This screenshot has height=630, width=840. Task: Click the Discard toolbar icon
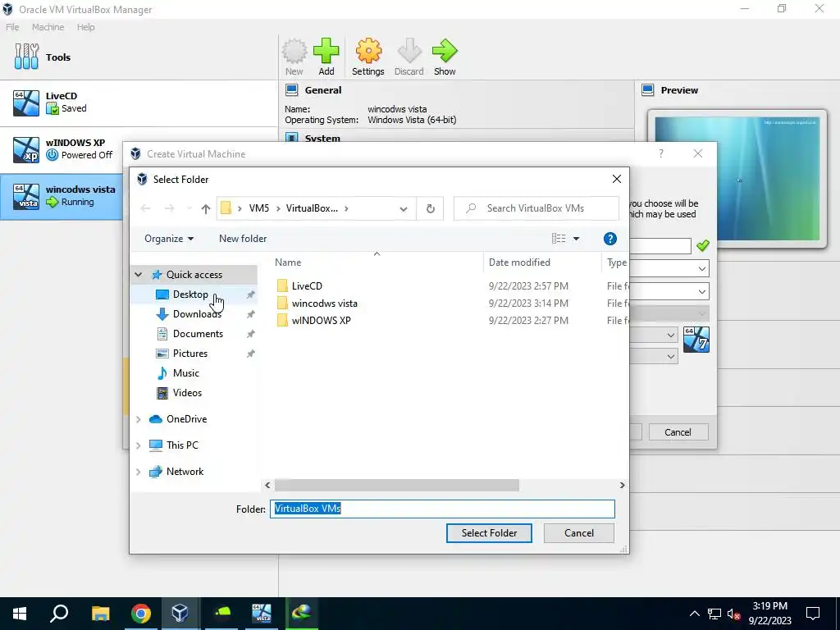(x=409, y=57)
